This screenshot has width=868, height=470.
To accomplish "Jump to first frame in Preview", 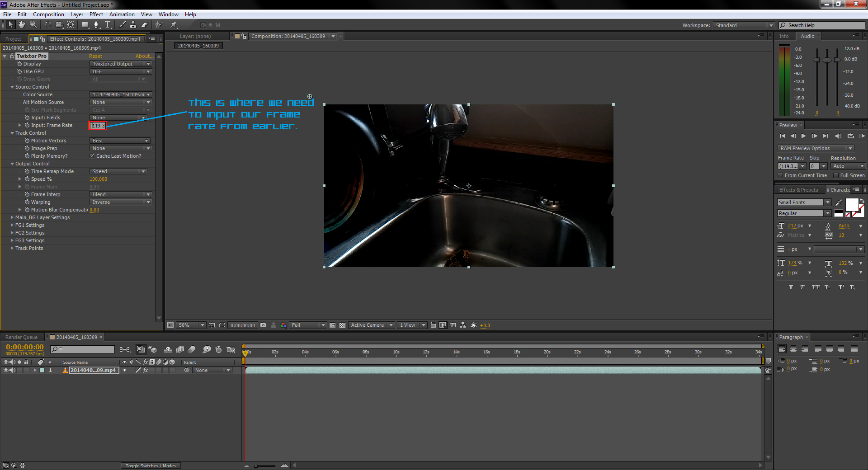I will pos(782,136).
